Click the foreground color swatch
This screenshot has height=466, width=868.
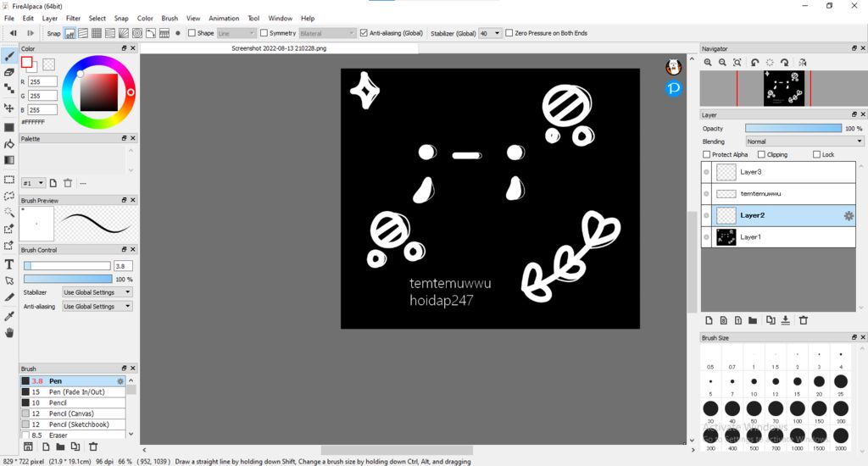point(26,63)
